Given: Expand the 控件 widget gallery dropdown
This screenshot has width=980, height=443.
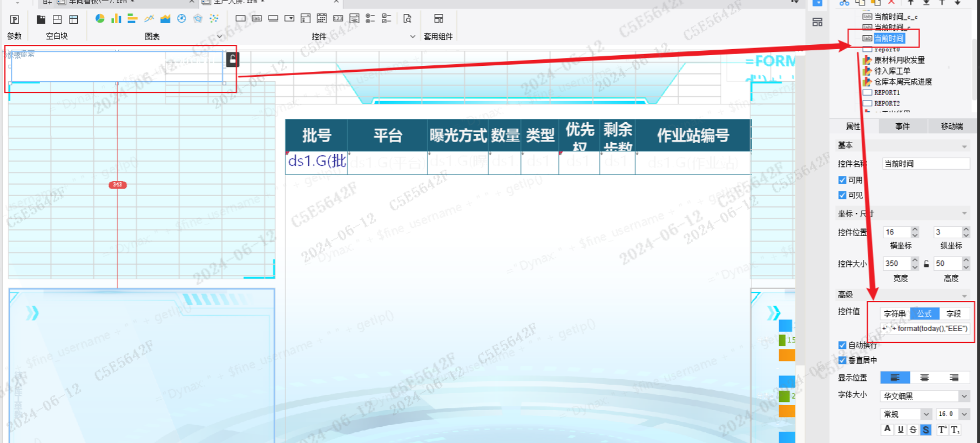Looking at the screenshot, I should coord(413,37).
